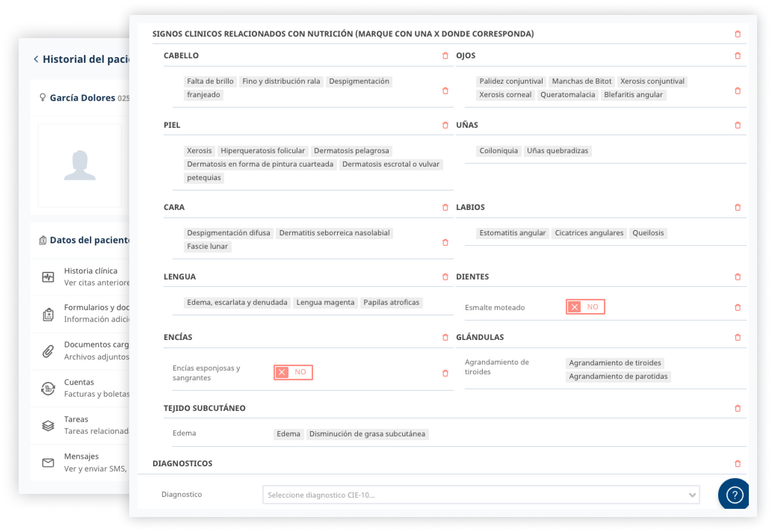Click the trash icon beside LABIOS heading
Viewport: 772px width, 532px height.
738,207
